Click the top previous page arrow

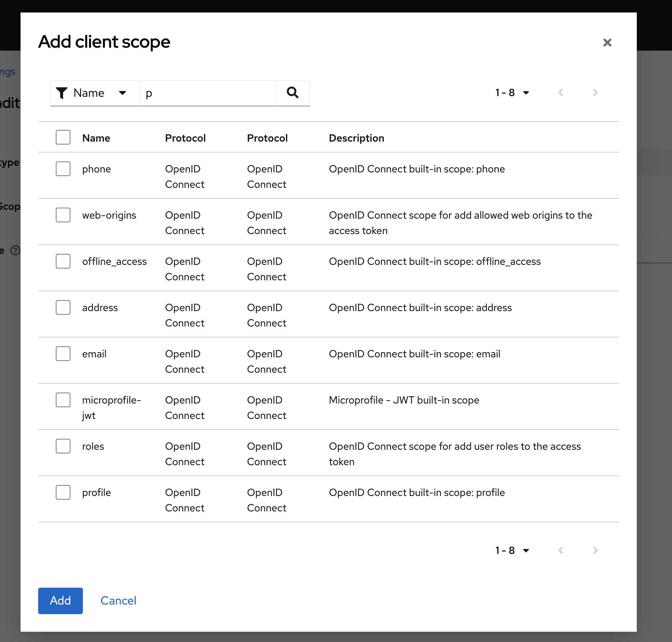click(560, 92)
